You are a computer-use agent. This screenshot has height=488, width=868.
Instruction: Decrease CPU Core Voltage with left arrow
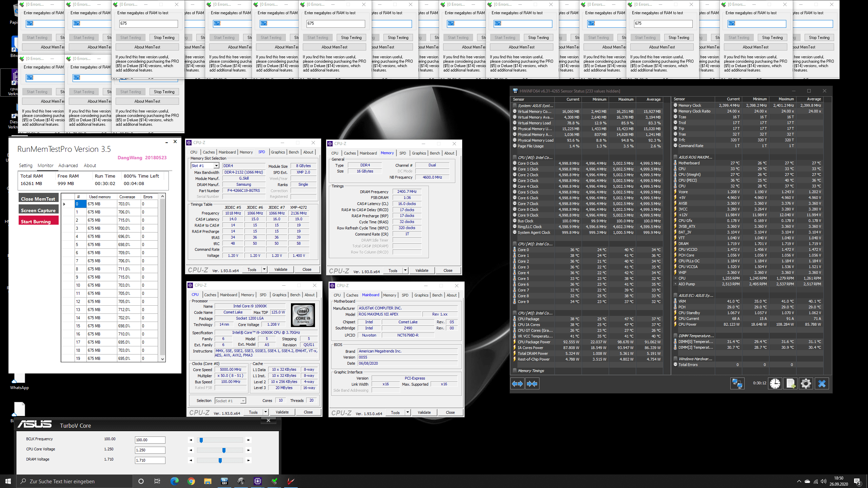tap(191, 450)
